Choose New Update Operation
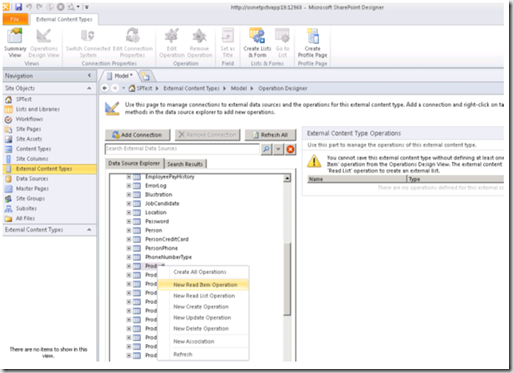 point(202,318)
